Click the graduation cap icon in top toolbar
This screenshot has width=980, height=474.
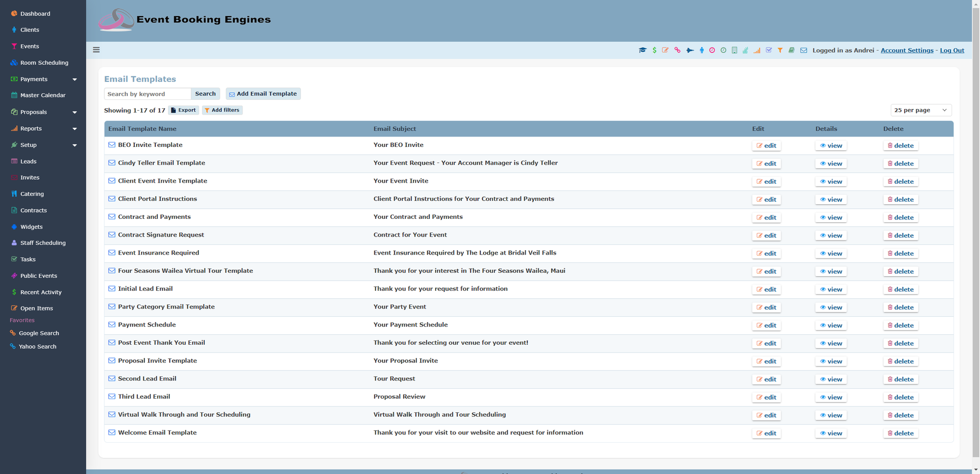click(642, 50)
